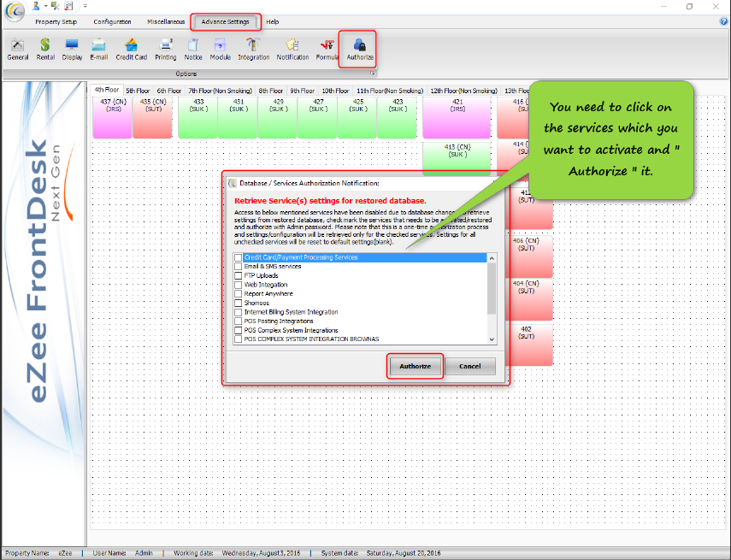Select room 423 (SUK) tile
This screenshot has width=731, height=560.
(x=398, y=117)
